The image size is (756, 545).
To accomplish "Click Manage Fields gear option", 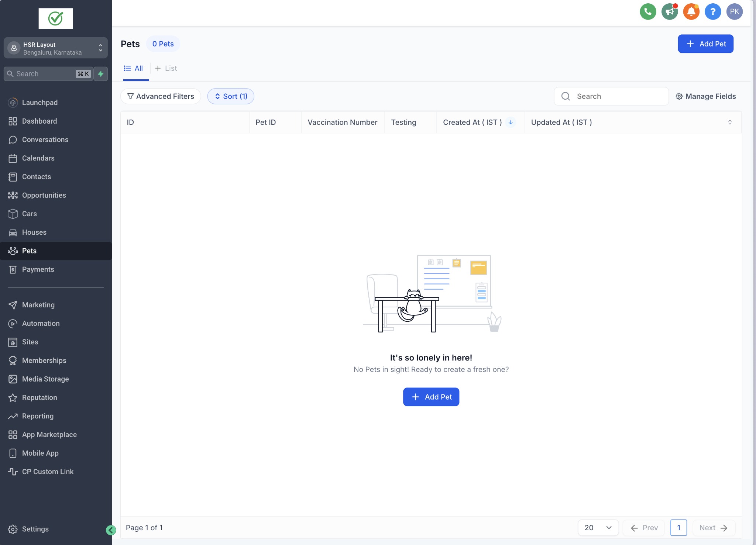I will (706, 96).
